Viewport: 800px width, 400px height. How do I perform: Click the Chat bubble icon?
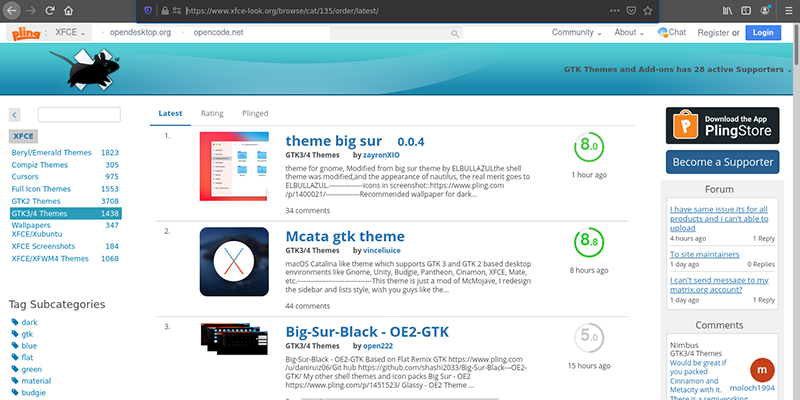(662, 33)
